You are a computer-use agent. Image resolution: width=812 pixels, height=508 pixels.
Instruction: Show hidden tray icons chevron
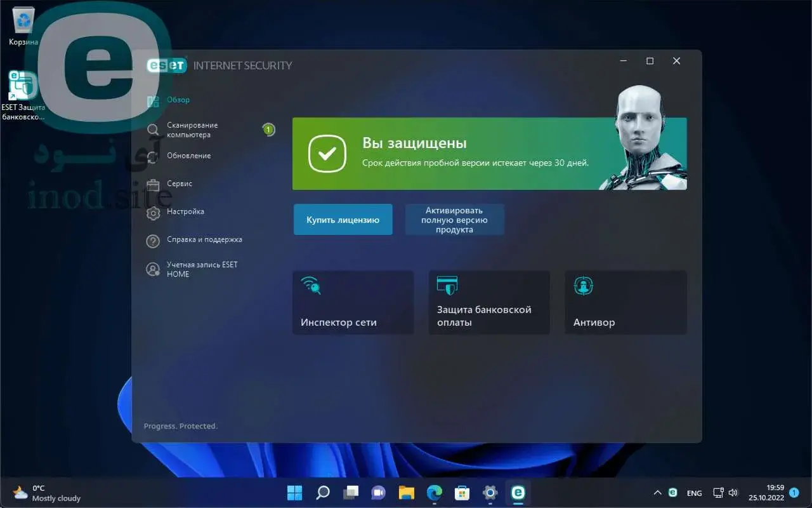[657, 493]
